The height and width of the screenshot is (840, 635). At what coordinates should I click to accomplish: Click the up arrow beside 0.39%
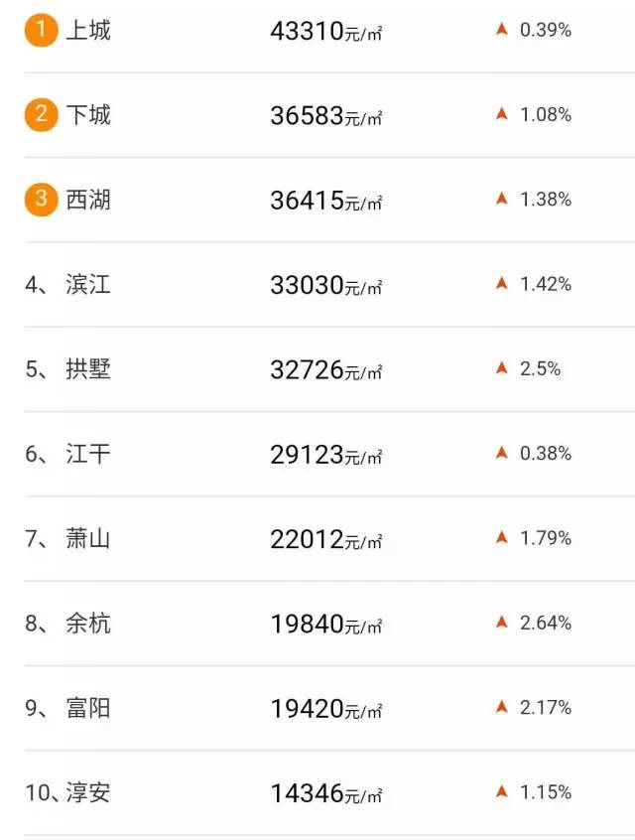[x=502, y=30]
